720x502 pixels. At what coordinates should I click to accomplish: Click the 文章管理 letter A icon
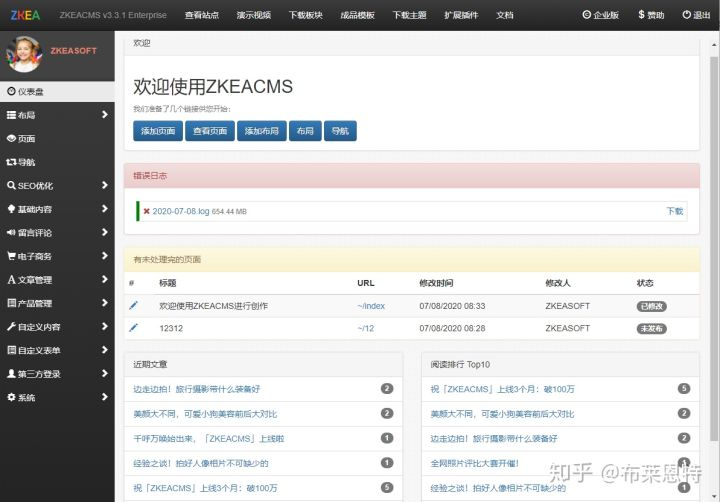coord(11,279)
